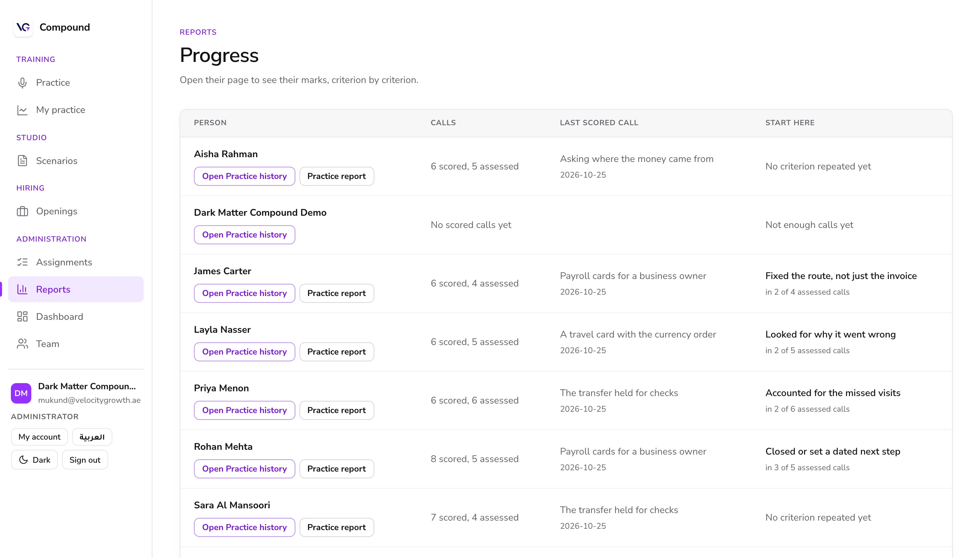Switch the language to العربية
The height and width of the screenshot is (558, 980).
(x=92, y=437)
